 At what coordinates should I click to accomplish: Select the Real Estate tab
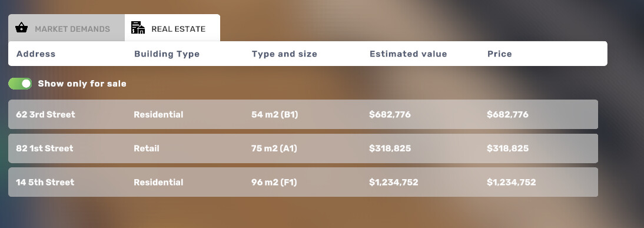[x=172, y=28]
